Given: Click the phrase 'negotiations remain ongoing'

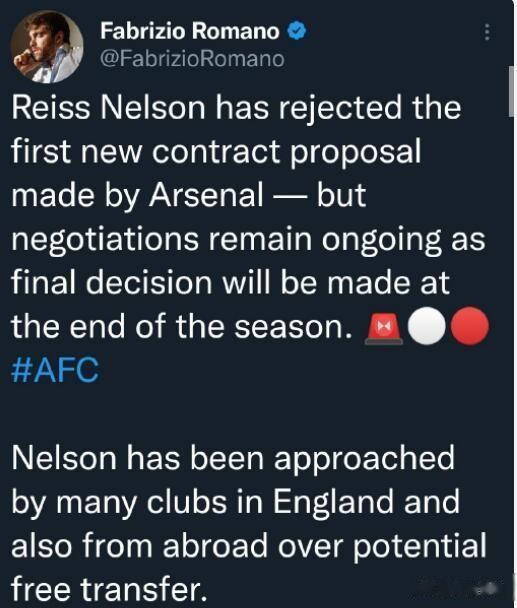Looking at the screenshot, I should [226, 239].
